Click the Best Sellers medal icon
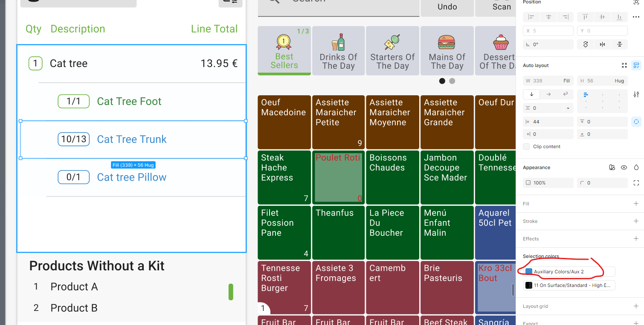The width and height of the screenshot is (644, 325). point(284,42)
